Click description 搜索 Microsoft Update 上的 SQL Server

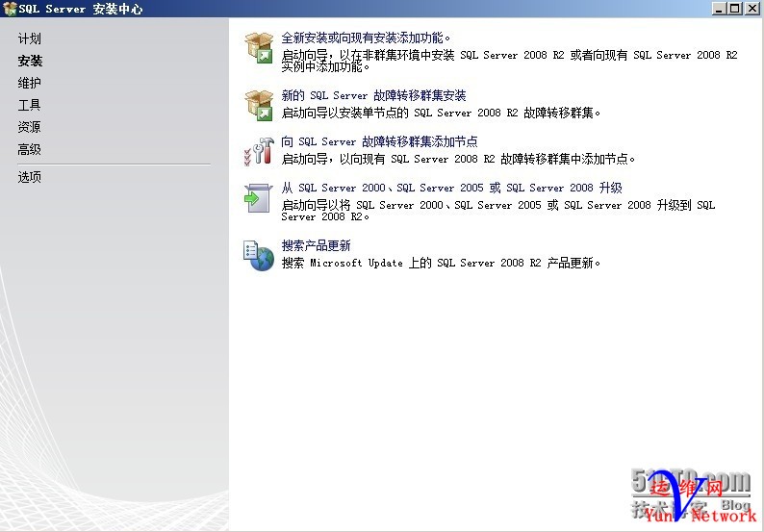pos(441,263)
